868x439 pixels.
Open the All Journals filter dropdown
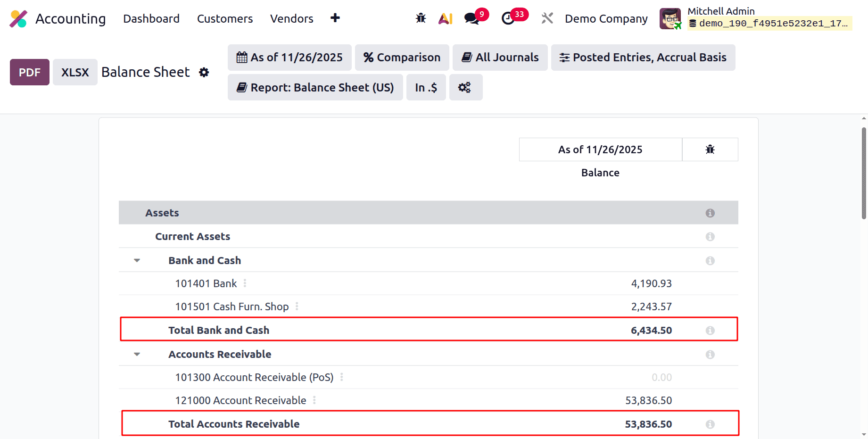point(500,58)
